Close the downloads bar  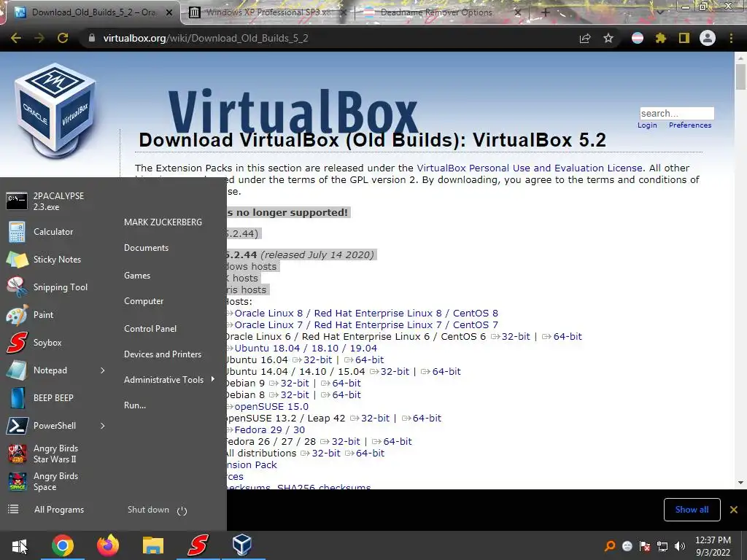pos(734,510)
